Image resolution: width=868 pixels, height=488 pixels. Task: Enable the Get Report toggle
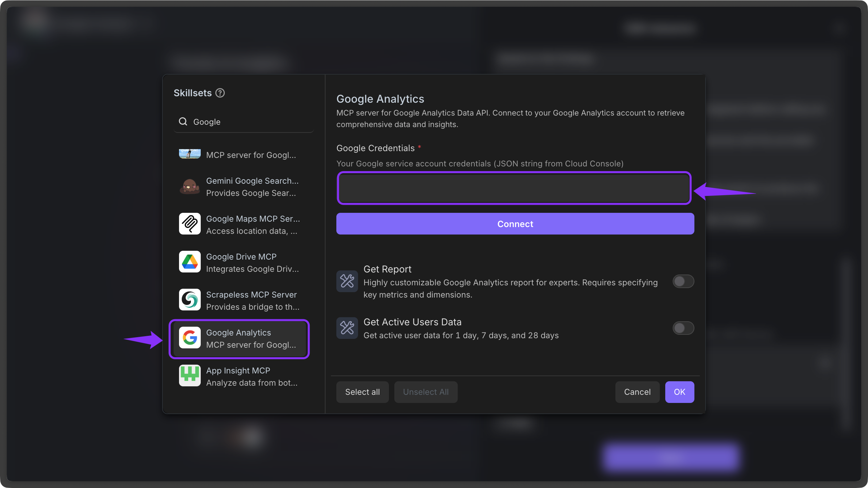click(x=683, y=281)
